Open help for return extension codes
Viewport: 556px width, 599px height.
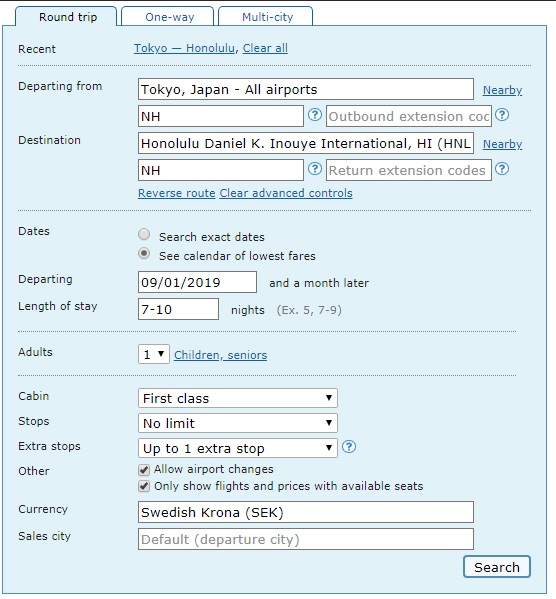(x=502, y=168)
